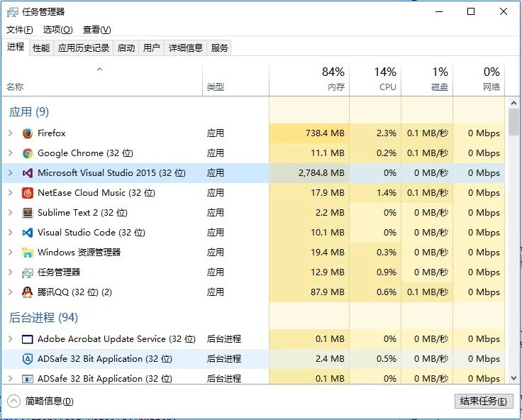Viewport: 522px width, 420px height.
Task: Click the Visual Studio Code icon
Action: pos(27,233)
